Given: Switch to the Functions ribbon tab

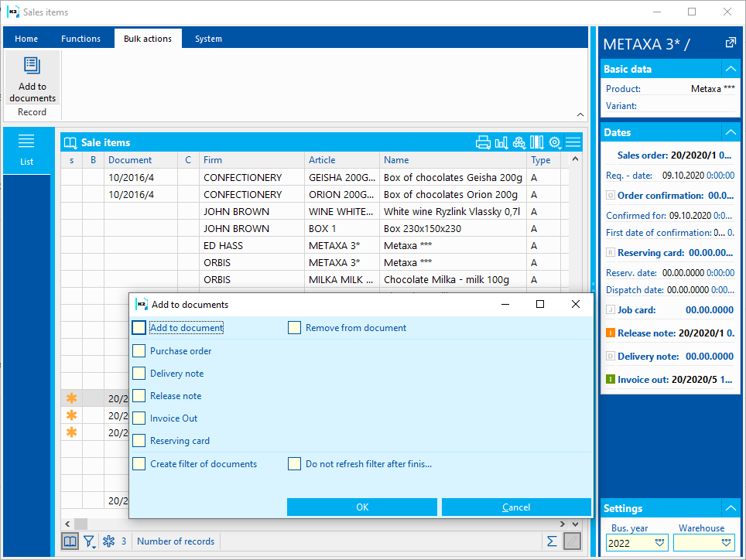Looking at the screenshot, I should click(x=80, y=39).
